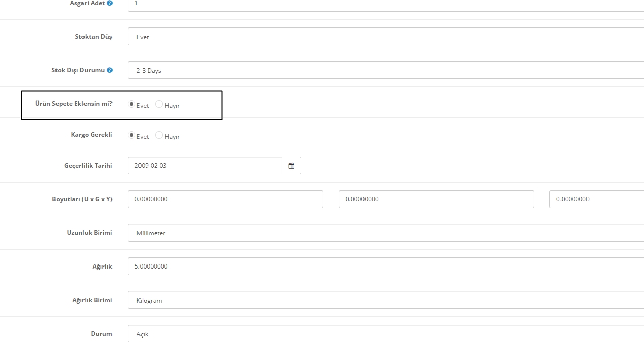Viewport: 644px width, 354px height.
Task: Click the Geçerlilik Tarihi date field
Action: coord(205,166)
